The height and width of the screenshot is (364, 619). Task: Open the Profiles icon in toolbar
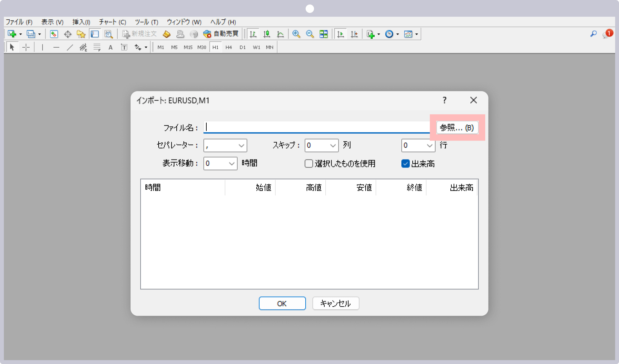(x=31, y=34)
